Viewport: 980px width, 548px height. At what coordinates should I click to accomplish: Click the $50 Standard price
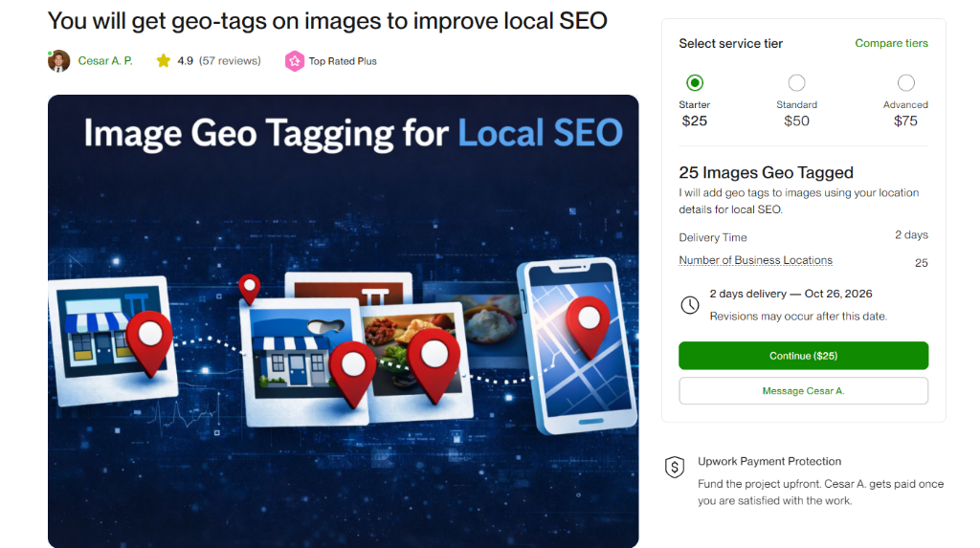pos(797,121)
